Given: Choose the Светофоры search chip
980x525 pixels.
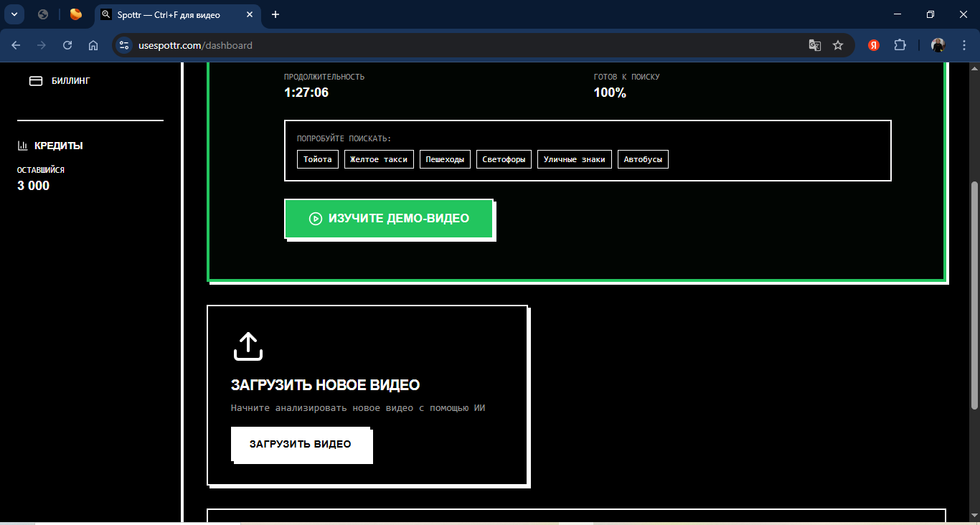Looking at the screenshot, I should [504, 159].
